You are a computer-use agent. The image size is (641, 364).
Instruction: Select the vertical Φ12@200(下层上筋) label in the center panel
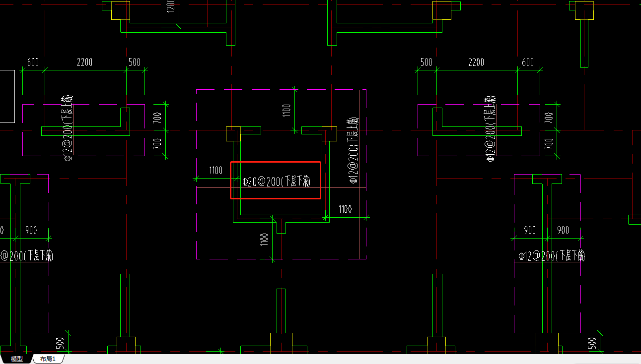coord(354,151)
